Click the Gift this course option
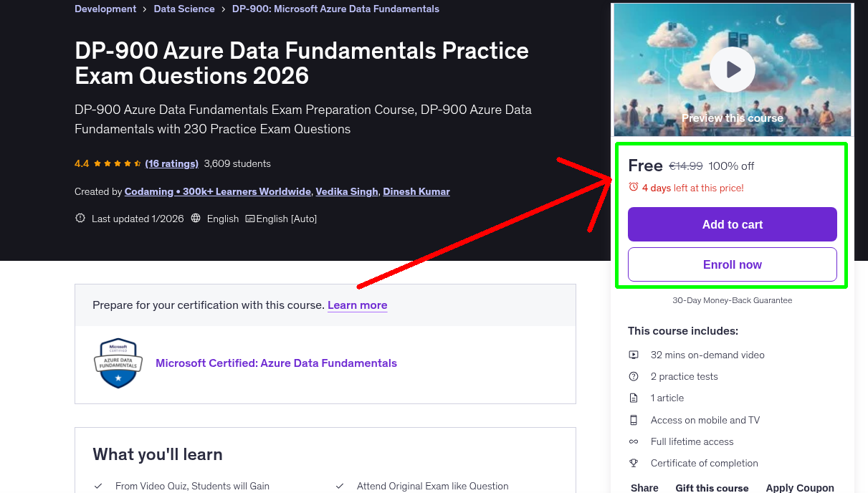868x493 pixels. pos(712,487)
